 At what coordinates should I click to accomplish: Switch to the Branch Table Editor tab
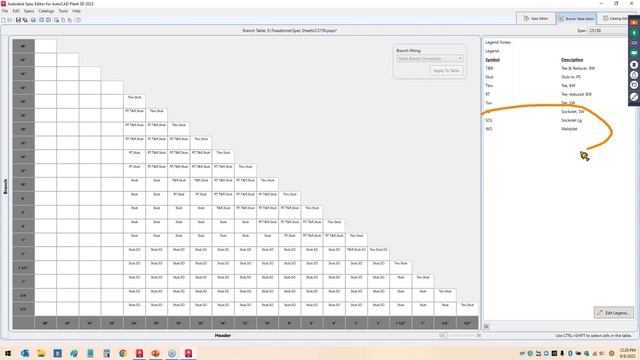click(x=576, y=18)
